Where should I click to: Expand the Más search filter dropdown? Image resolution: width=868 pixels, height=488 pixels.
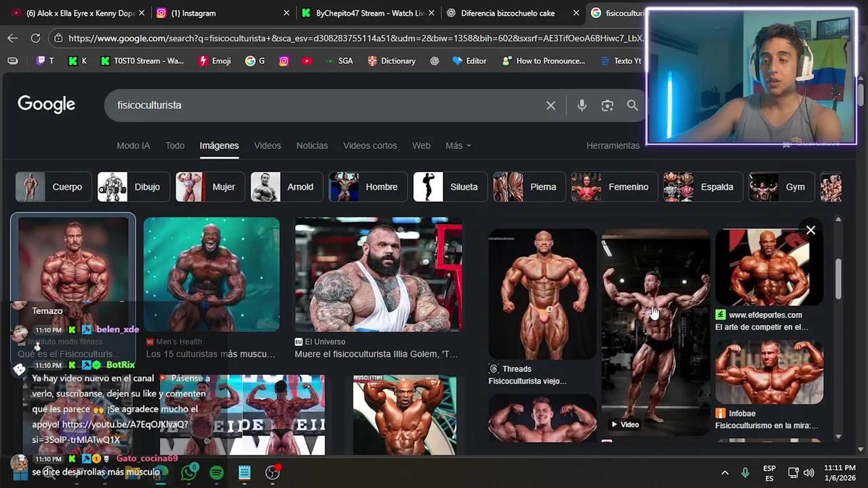point(458,146)
